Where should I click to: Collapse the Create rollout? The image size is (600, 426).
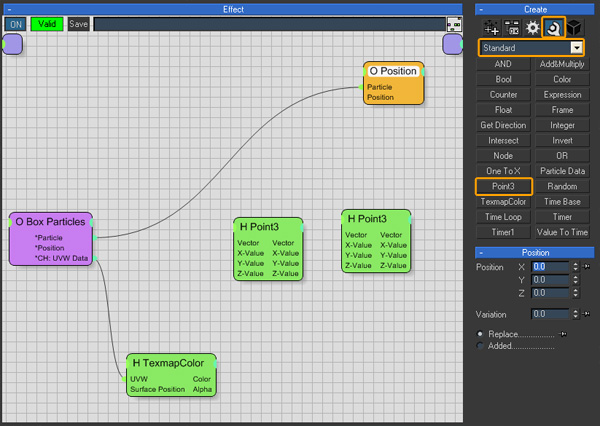tap(481, 9)
